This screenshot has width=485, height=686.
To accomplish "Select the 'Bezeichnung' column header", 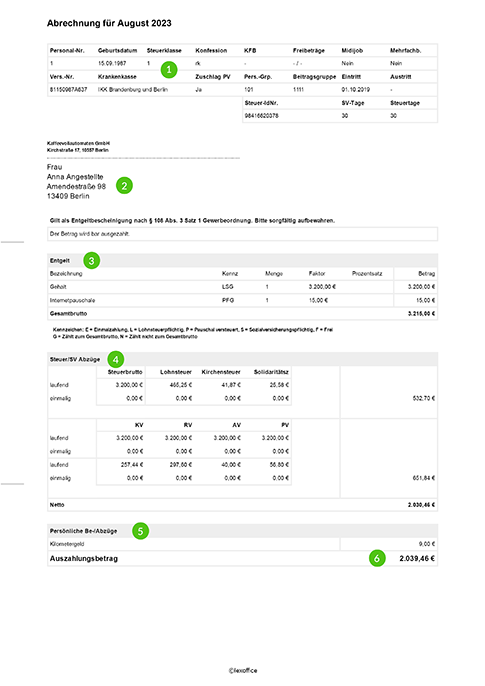I will click(x=66, y=274).
